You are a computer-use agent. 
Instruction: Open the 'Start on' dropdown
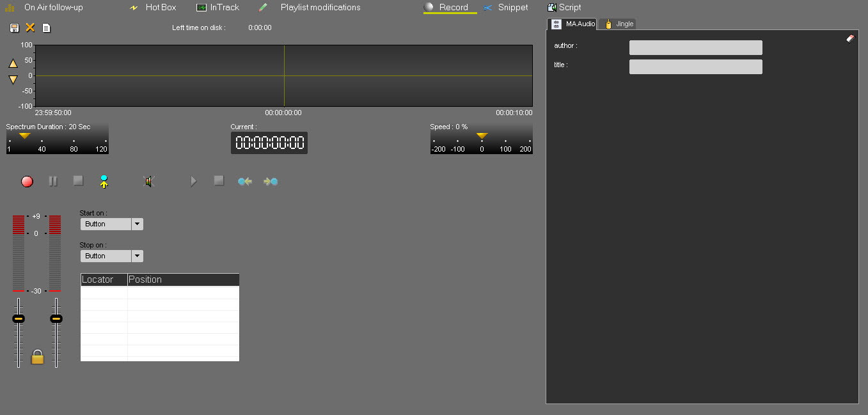(x=137, y=224)
